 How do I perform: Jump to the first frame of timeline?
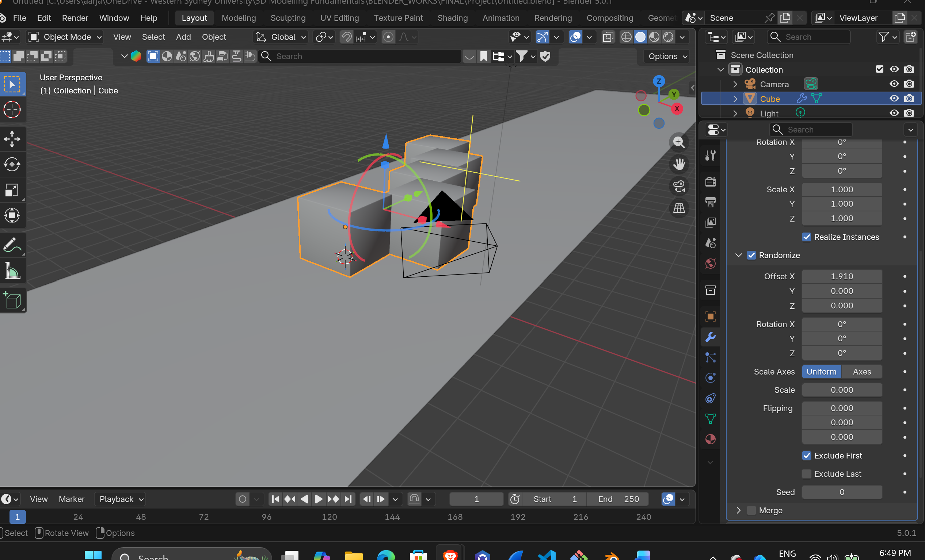pos(275,499)
